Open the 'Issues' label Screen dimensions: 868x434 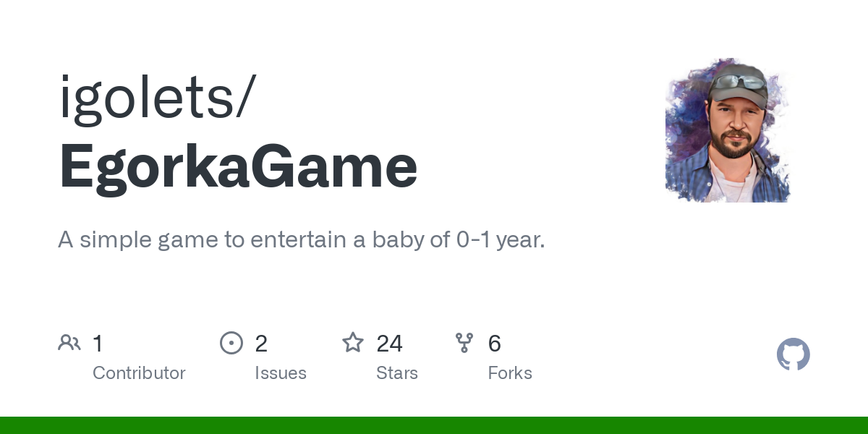point(281,373)
